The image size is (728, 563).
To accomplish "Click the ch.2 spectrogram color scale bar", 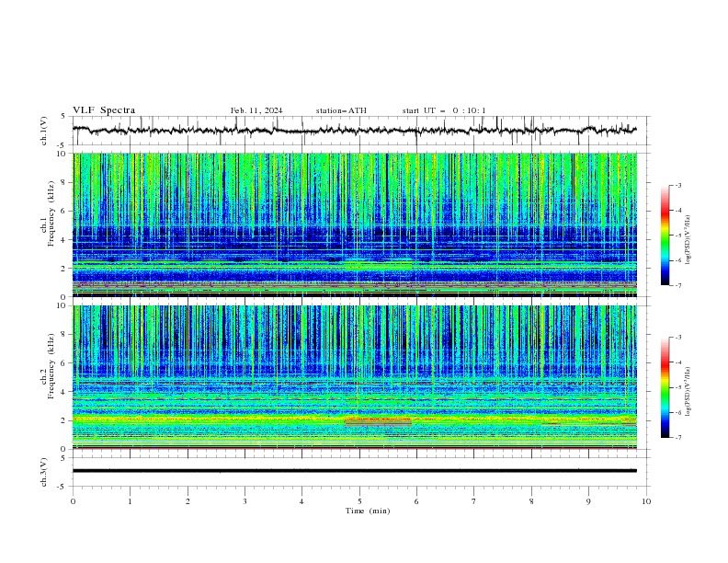I will (665, 387).
